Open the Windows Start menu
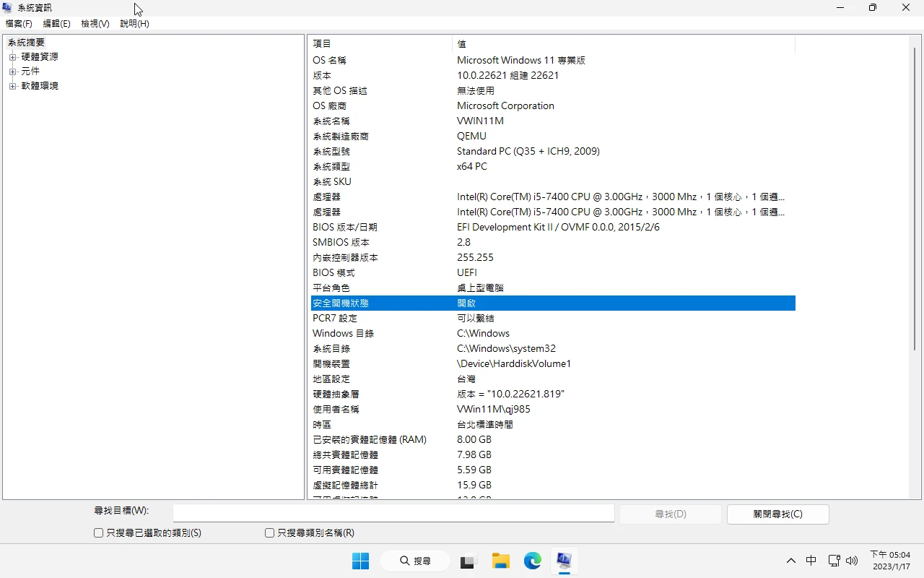The width and height of the screenshot is (924, 578). click(x=360, y=561)
